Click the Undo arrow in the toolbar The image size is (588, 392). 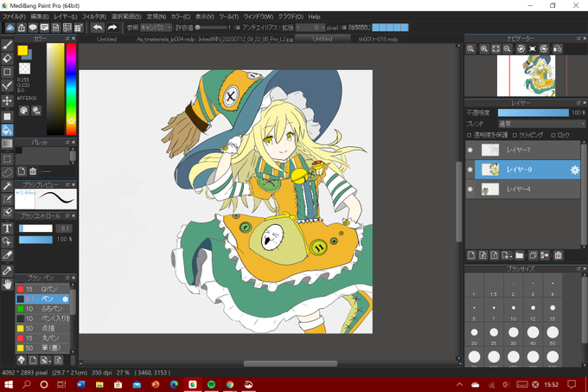[x=98, y=28]
